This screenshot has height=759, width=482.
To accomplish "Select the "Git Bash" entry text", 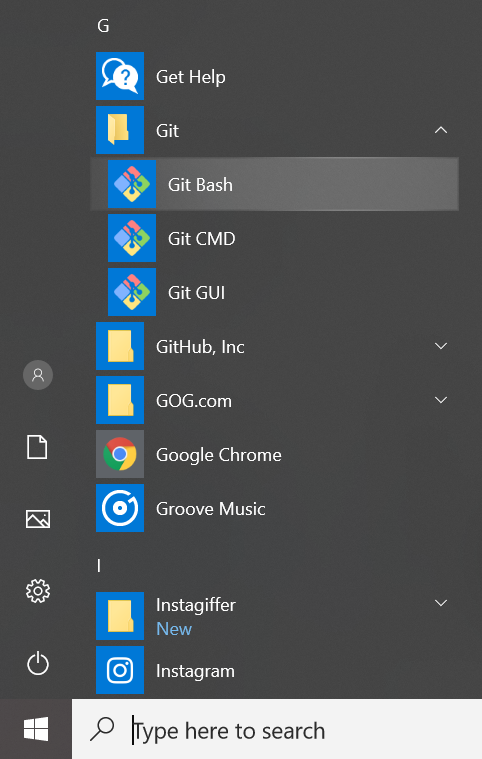I will 200,185.
